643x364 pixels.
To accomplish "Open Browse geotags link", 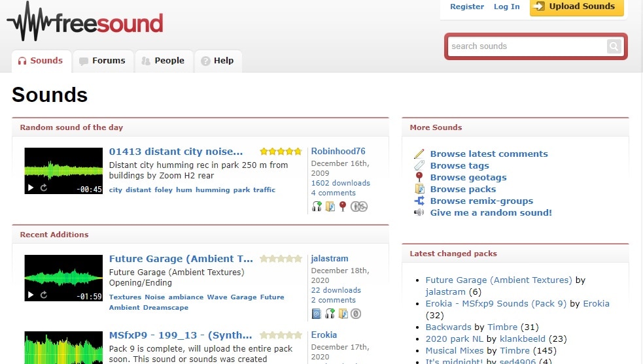I will pos(468,177).
